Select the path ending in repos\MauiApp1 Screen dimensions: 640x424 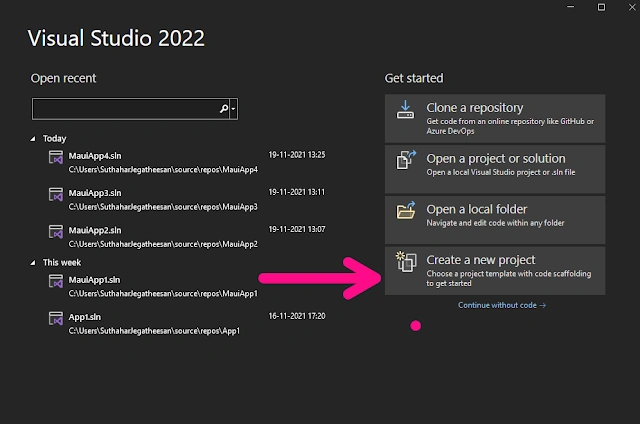[163, 293]
